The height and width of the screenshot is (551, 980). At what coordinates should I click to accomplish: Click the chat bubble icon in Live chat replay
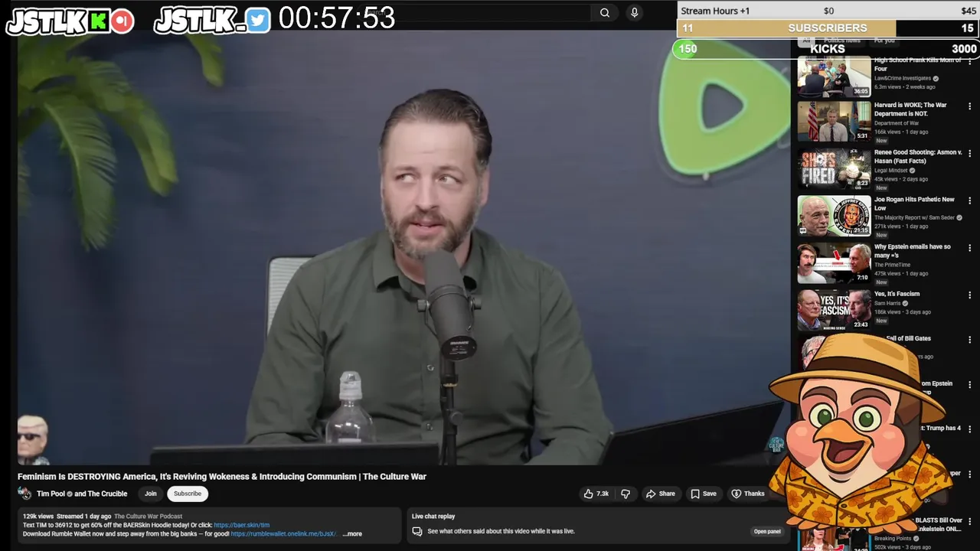point(417,531)
